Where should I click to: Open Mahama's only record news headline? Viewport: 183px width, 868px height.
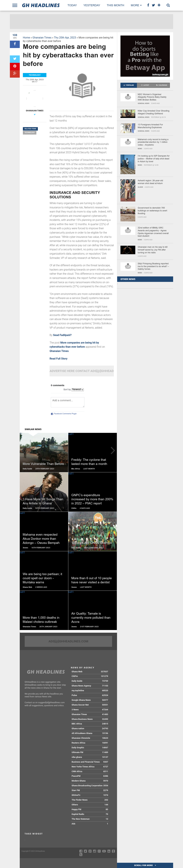point(153,142)
